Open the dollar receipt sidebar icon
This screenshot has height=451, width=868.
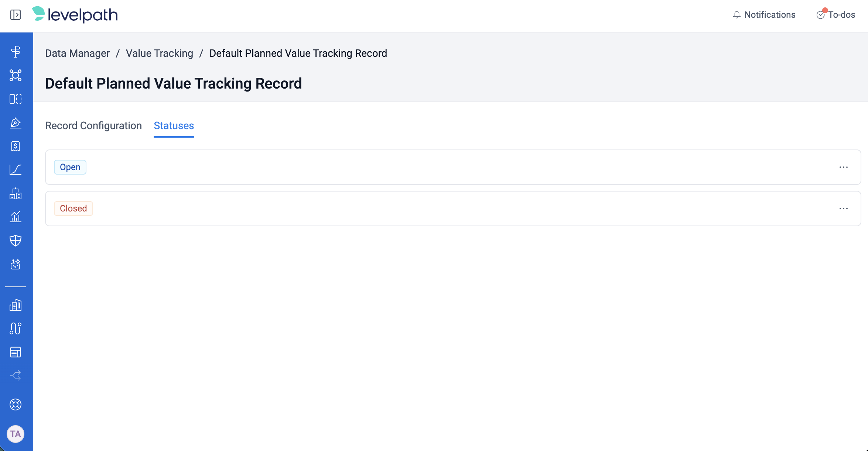coord(16,146)
